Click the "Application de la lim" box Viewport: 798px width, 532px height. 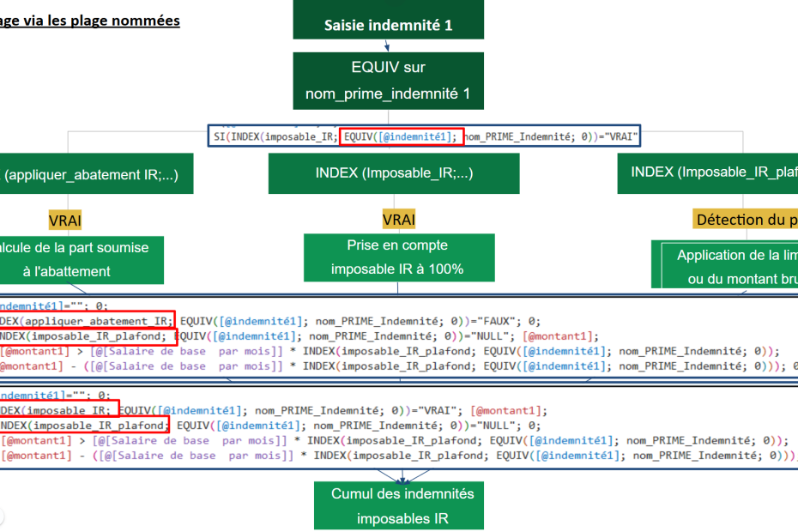click(x=725, y=265)
